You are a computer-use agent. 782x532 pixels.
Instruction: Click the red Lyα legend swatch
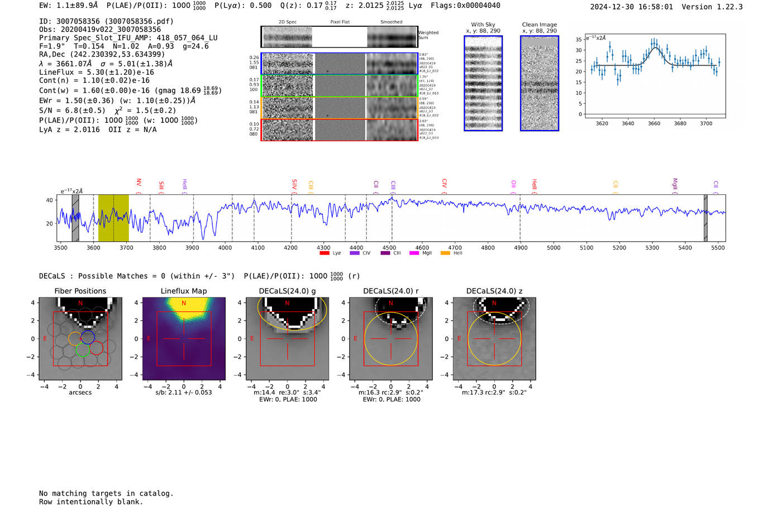pos(324,253)
